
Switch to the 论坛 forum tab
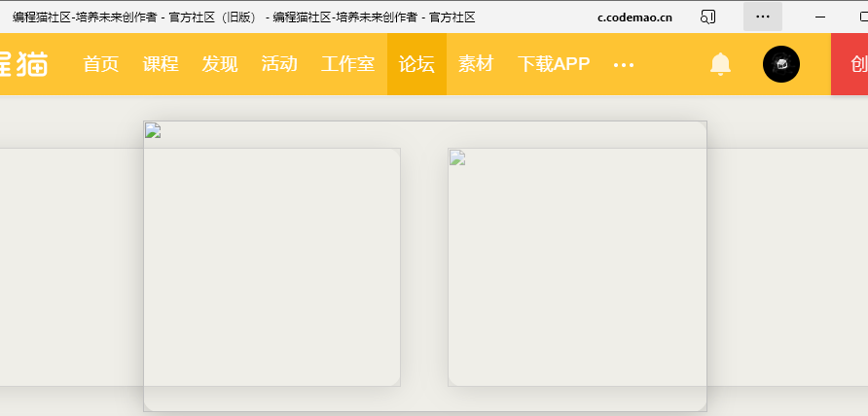coord(416,64)
